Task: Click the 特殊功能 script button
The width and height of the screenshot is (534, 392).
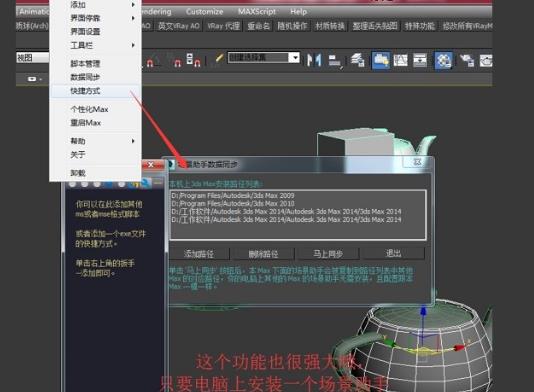Action: 419,26
